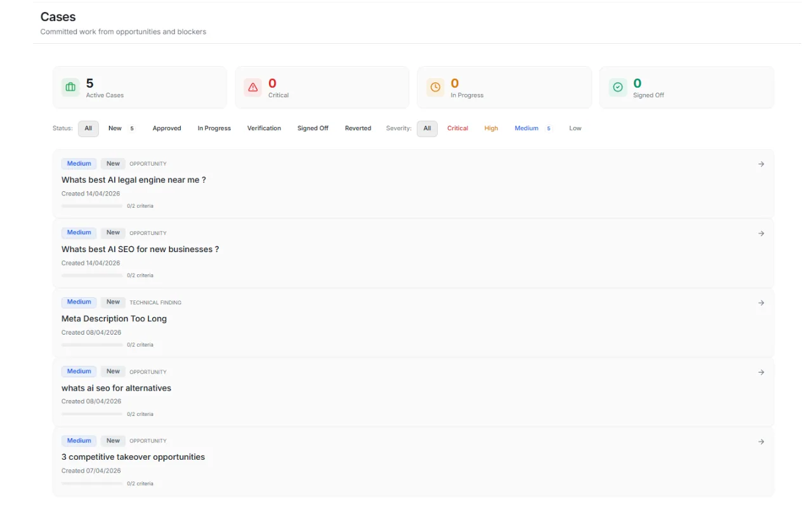Filter cases by Approved status
Viewport: 812px width, 508px height.
167,128
